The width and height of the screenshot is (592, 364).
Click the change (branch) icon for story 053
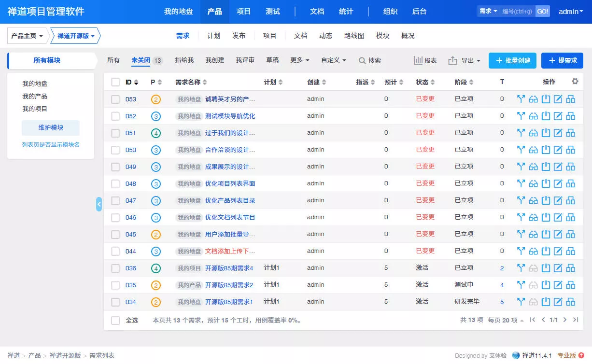(521, 99)
